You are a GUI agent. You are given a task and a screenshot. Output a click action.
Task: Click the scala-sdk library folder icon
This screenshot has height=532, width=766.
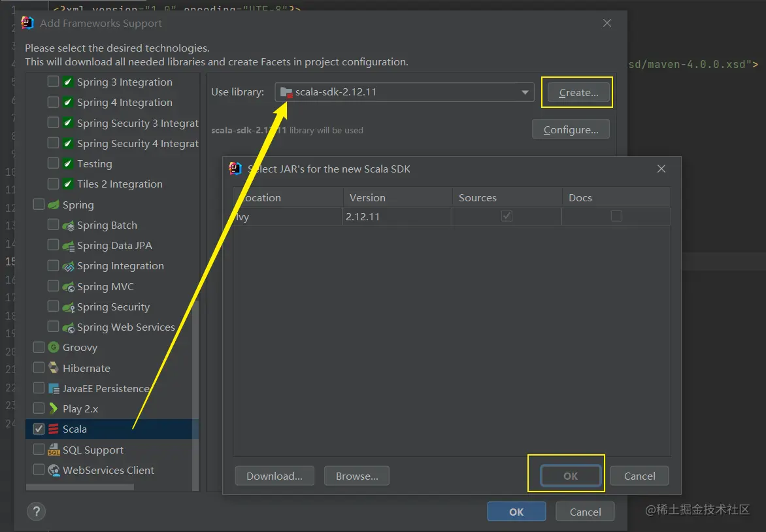(286, 92)
